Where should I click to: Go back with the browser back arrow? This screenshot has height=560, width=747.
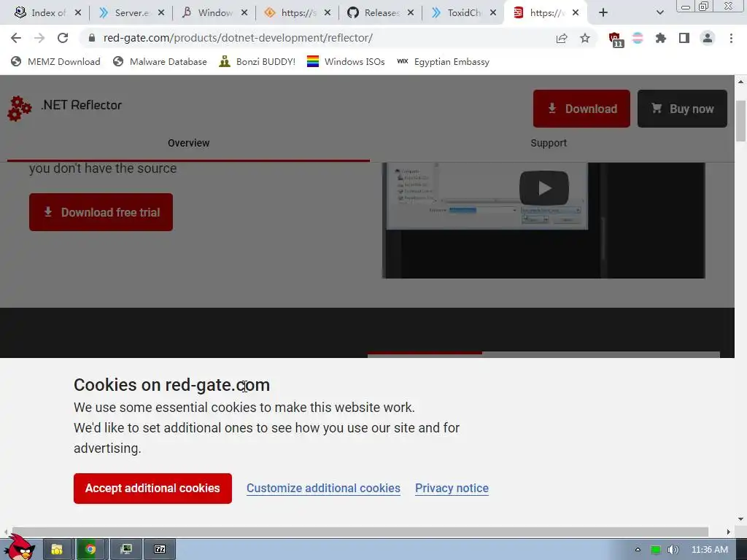[16, 38]
